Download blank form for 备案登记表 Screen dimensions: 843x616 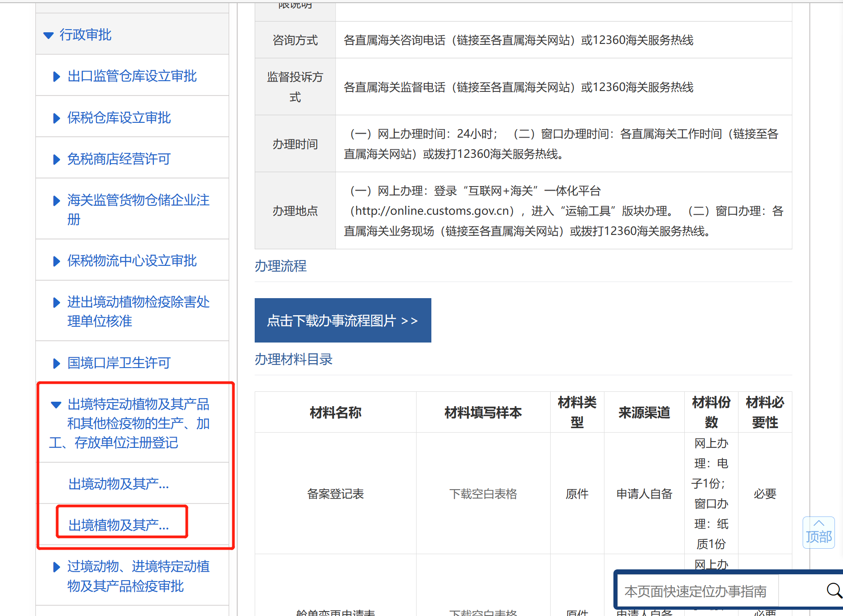(483, 494)
